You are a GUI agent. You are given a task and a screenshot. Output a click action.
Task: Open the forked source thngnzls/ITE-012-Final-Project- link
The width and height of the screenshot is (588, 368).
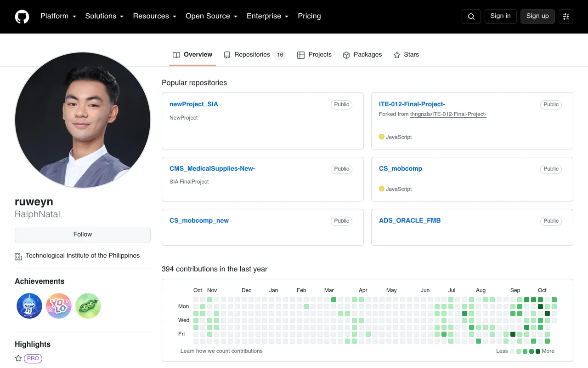pyautogui.click(x=448, y=114)
